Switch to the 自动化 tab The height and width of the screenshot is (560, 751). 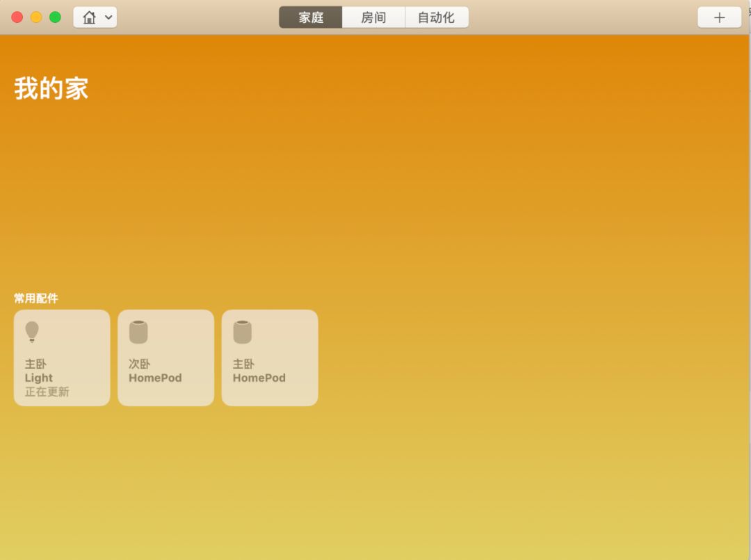436,17
